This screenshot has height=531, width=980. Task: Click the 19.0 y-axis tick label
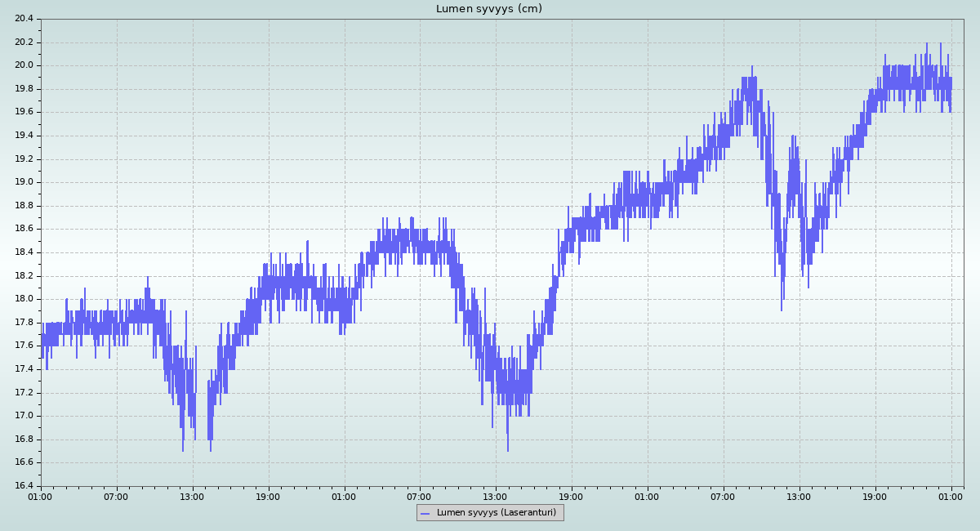pos(24,182)
